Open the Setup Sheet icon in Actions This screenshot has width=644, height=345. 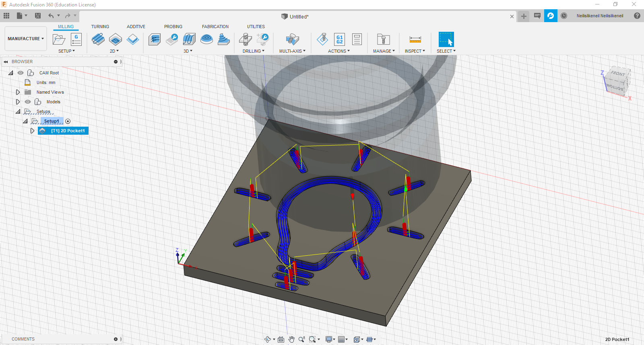click(x=357, y=39)
